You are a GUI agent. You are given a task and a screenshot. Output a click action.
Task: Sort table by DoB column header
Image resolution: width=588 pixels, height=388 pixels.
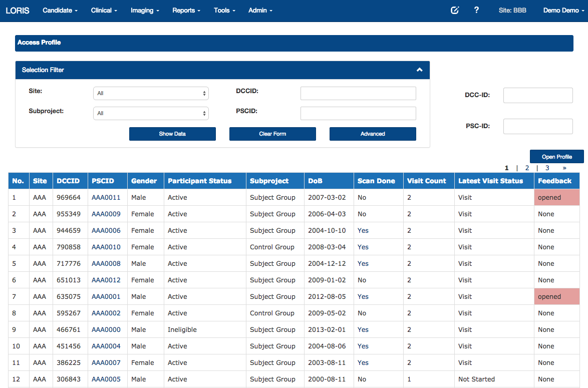point(316,181)
